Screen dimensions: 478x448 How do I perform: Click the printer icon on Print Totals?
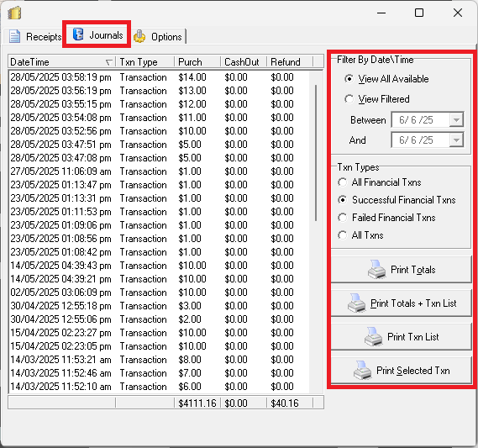377,270
